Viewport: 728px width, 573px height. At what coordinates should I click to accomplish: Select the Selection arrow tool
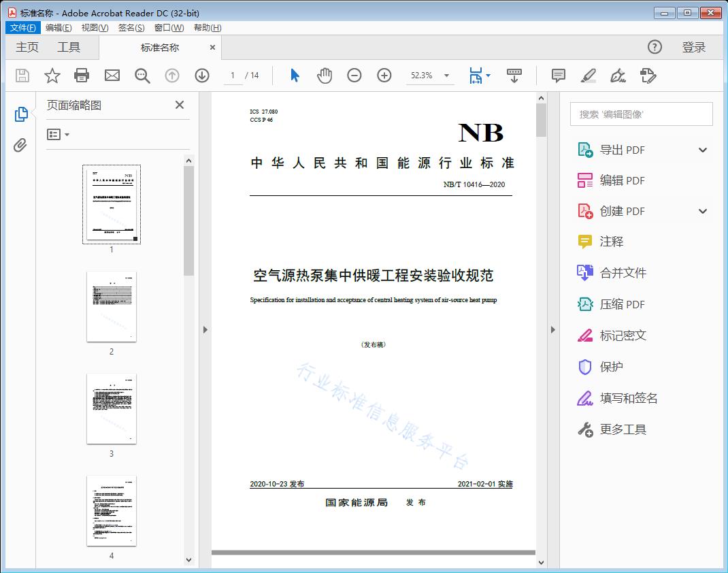click(x=295, y=76)
